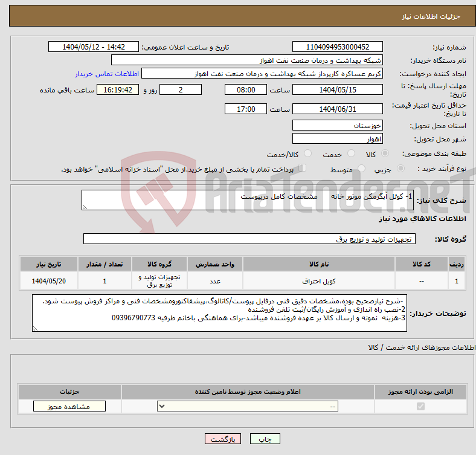Click the چاپ print button
The width and height of the screenshot is (476, 455).
point(265,439)
